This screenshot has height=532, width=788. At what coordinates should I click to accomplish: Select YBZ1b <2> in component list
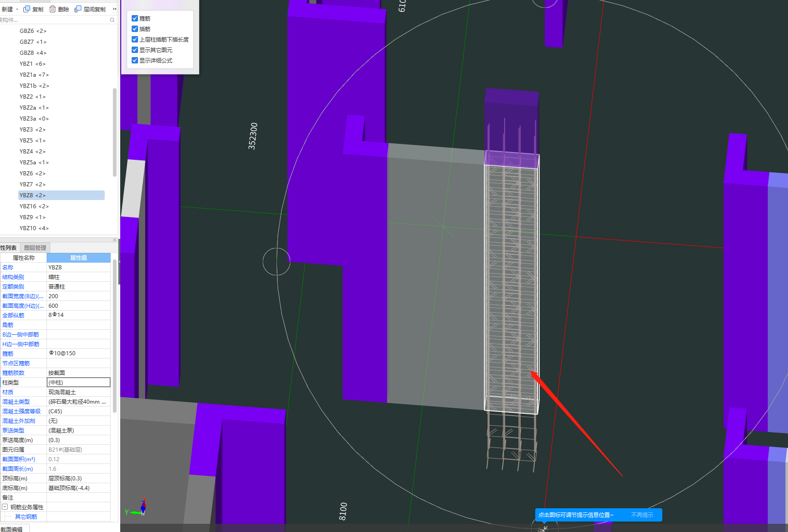34,86
